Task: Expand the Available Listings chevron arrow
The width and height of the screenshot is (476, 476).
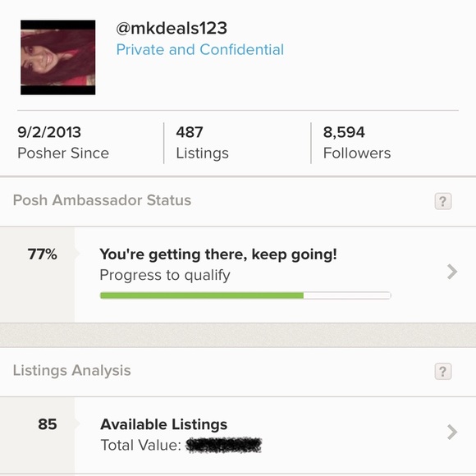Action: coord(452,432)
